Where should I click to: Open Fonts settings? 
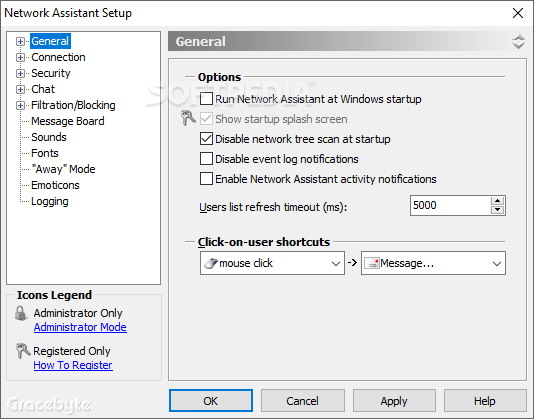pos(45,153)
